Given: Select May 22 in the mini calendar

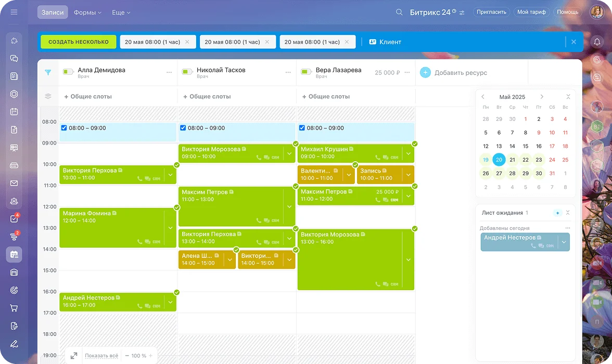Looking at the screenshot, I should point(526,160).
